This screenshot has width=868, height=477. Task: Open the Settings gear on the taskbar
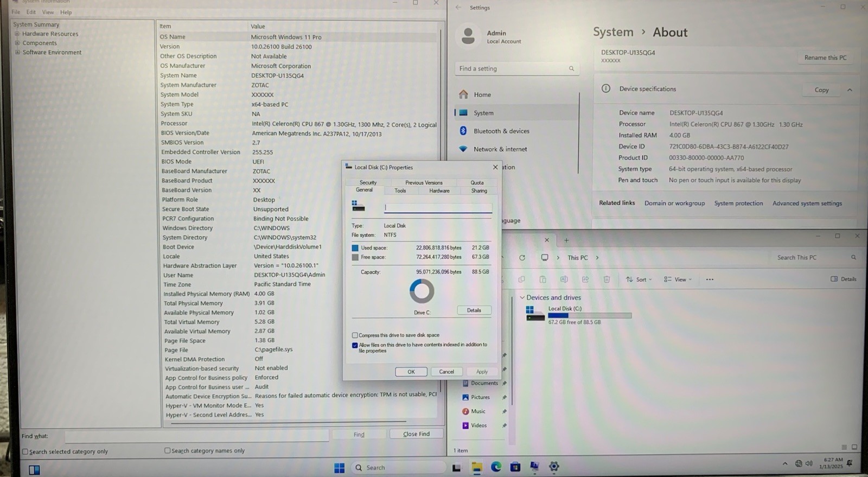pyautogui.click(x=554, y=467)
